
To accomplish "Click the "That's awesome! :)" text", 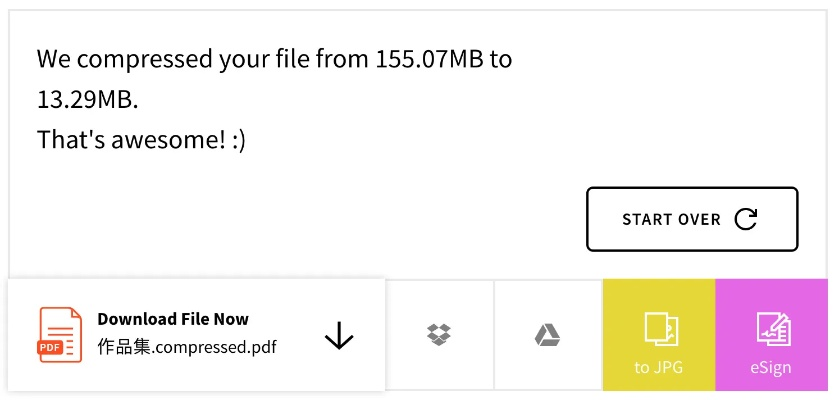I will [141, 140].
